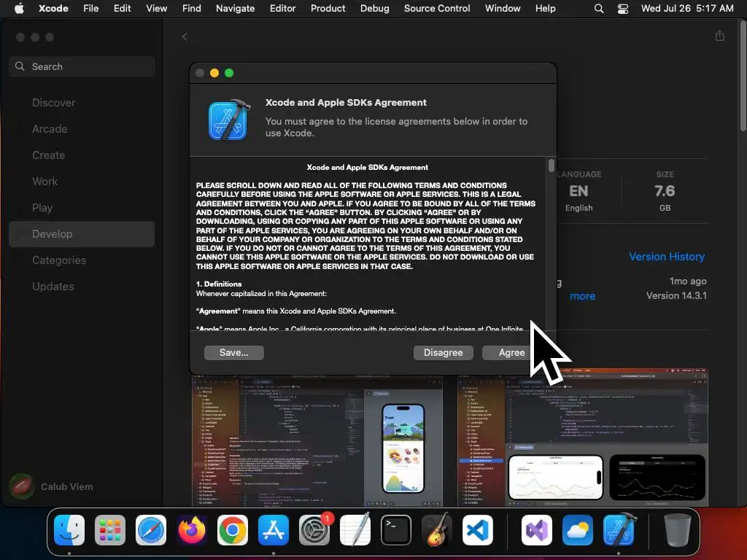Click the agreement text scrollbar thumb
The height and width of the screenshot is (560, 747).
[551, 166]
